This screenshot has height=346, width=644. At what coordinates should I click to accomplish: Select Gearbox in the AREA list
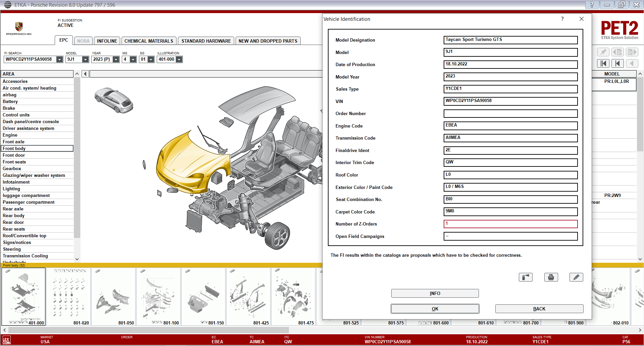click(x=37, y=168)
